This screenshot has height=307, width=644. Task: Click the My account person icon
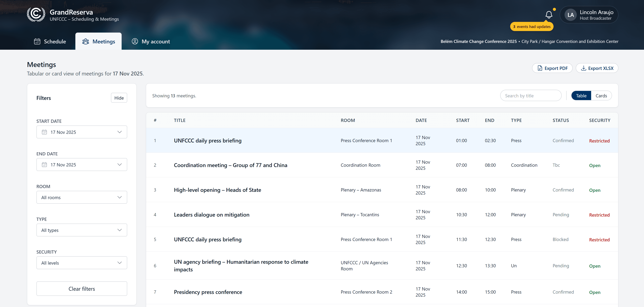point(135,41)
